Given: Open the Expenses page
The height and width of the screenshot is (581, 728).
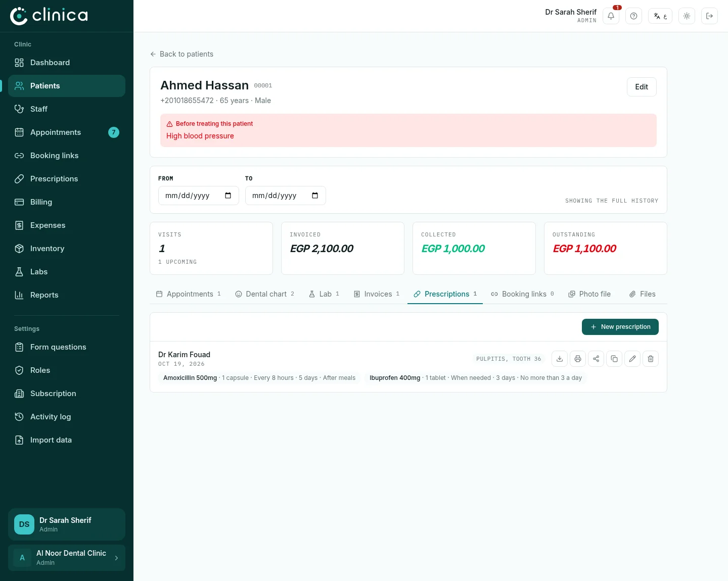Looking at the screenshot, I should pos(67,225).
